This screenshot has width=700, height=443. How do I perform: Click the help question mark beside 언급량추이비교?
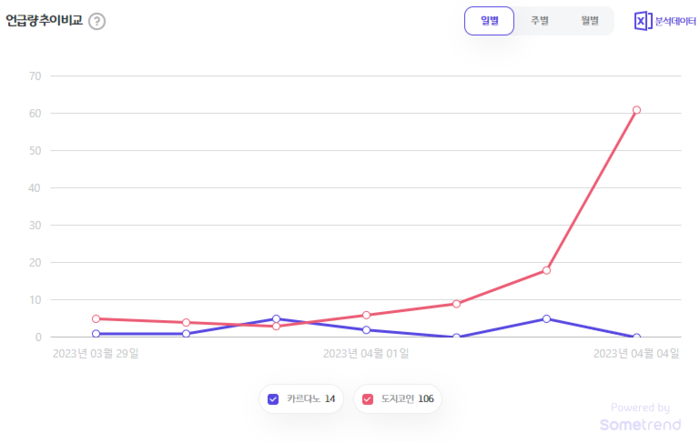coord(97,21)
